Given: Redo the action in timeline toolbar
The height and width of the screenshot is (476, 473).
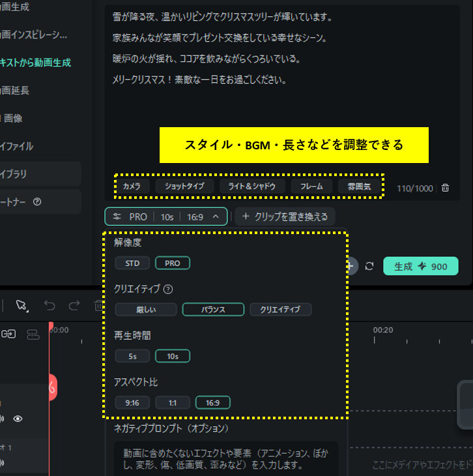Looking at the screenshot, I should coord(74,305).
